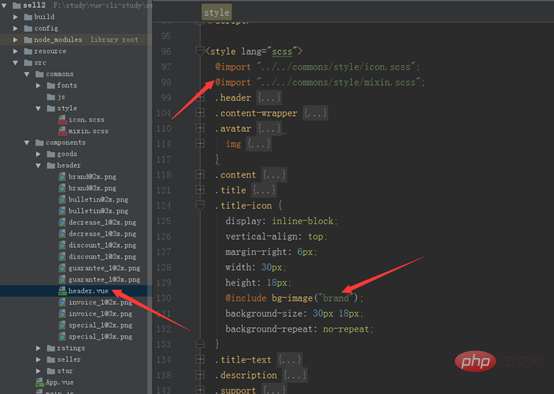Click the invoice_1@2x.png file icon
This screenshot has height=394, width=554.
pos(63,302)
